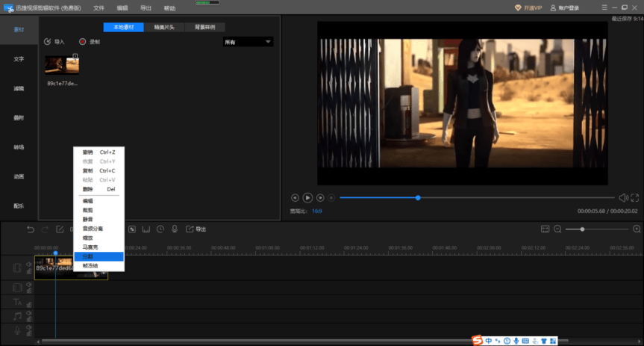Open the 文件 menu in title bar
This screenshot has width=644, height=346.
pyautogui.click(x=99, y=7)
